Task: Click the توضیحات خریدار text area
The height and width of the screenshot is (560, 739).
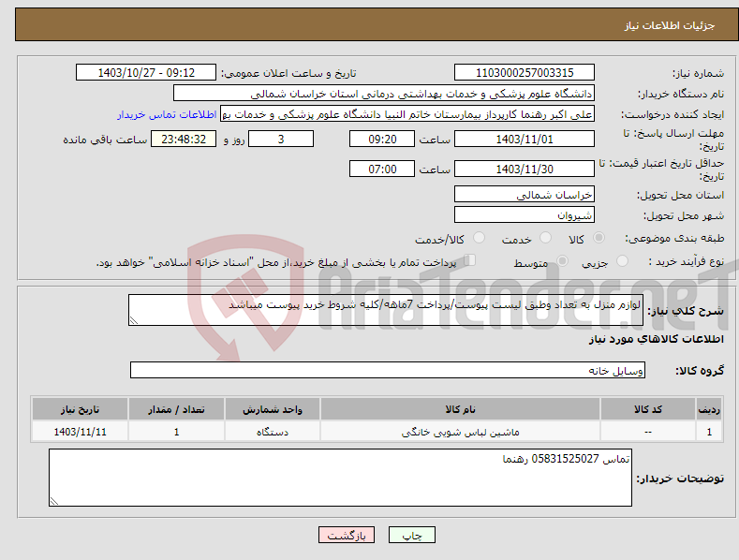Action: click(340, 478)
